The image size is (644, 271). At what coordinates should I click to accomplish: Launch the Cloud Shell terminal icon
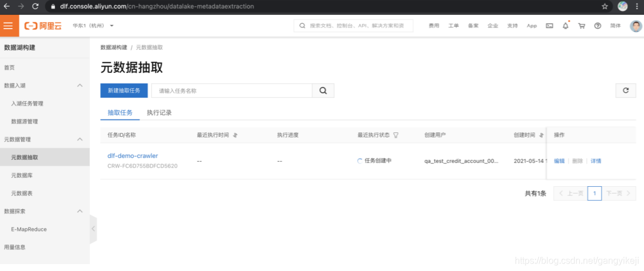[x=550, y=26]
